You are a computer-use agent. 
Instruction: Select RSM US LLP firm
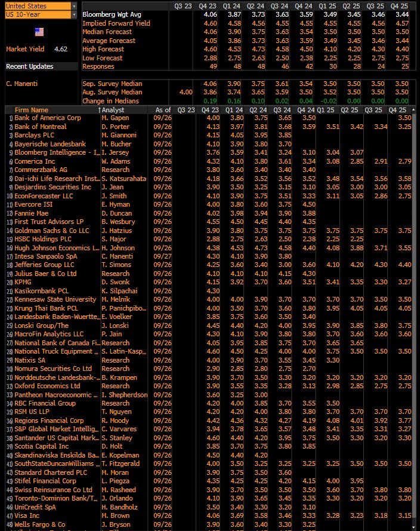coord(32,412)
